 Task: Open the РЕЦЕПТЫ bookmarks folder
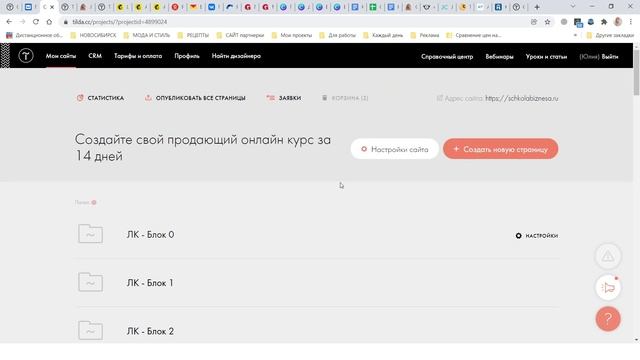[x=193, y=35]
